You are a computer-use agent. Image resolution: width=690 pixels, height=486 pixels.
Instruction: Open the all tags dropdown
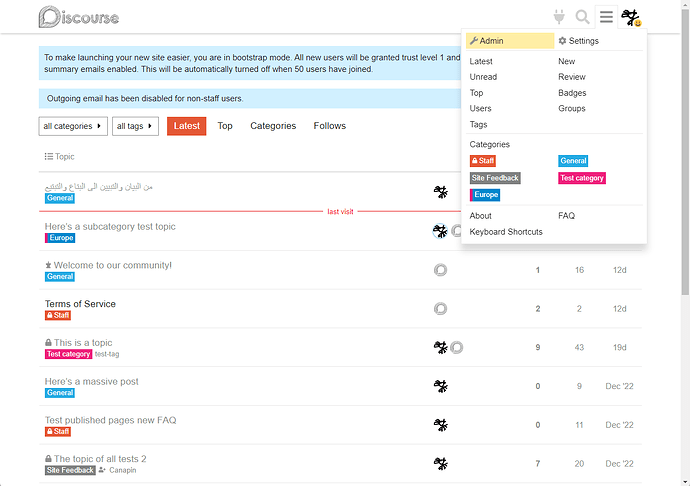click(135, 126)
